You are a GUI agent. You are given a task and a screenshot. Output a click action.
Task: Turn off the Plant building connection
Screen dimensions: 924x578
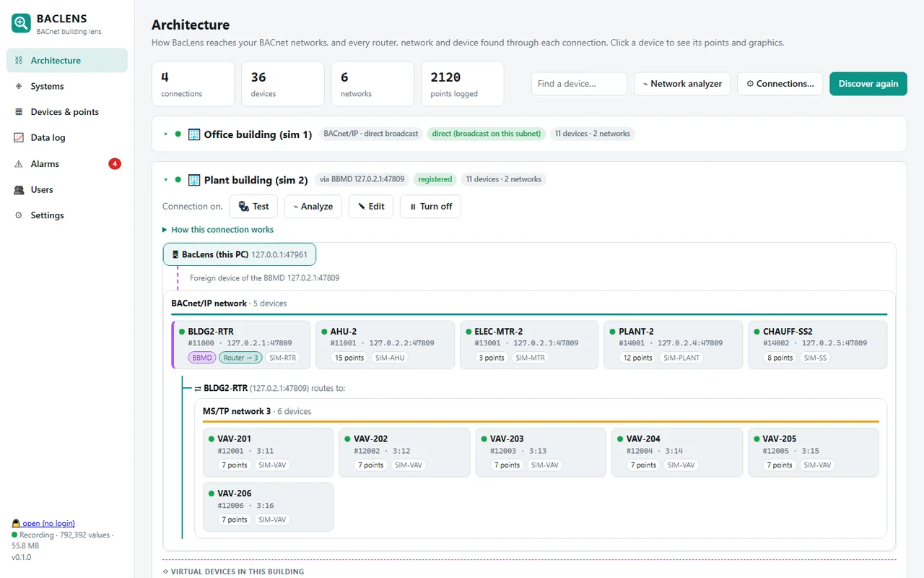[x=431, y=207]
